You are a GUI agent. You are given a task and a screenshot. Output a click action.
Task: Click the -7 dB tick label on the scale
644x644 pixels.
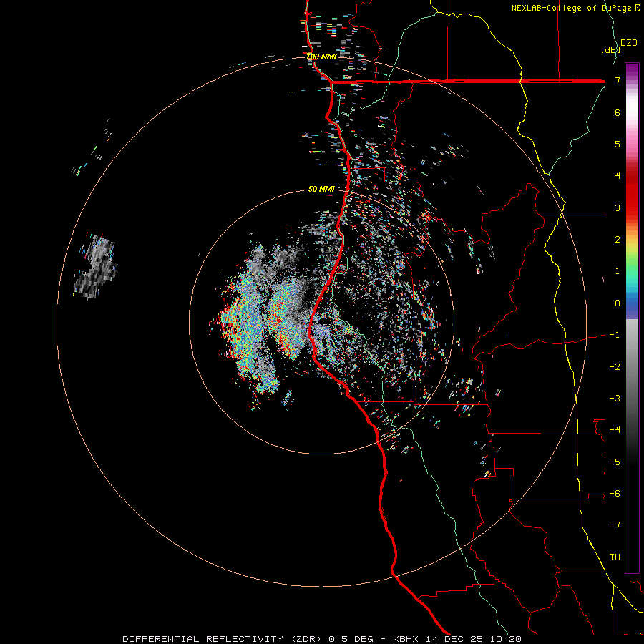click(x=615, y=525)
